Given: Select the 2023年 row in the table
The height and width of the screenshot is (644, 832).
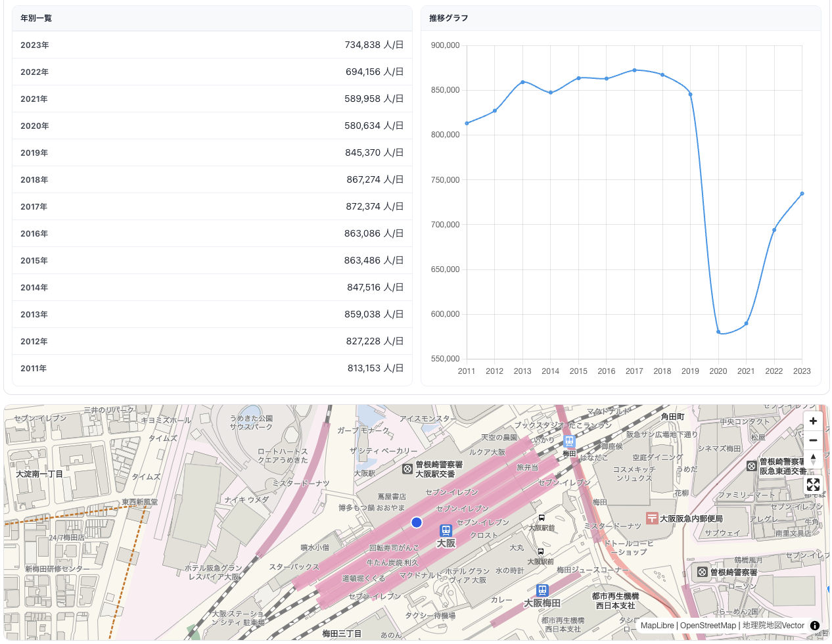Looking at the screenshot, I should coord(212,45).
